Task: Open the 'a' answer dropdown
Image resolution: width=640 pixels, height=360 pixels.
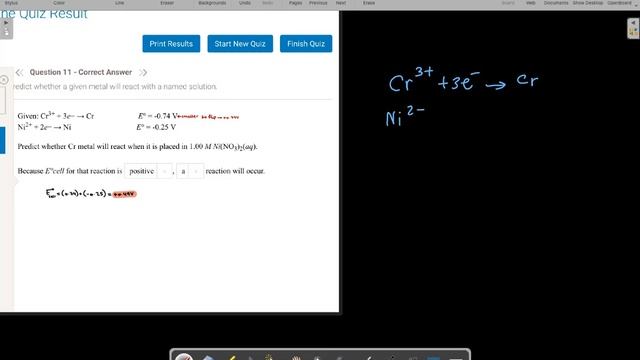Action: 190,171
